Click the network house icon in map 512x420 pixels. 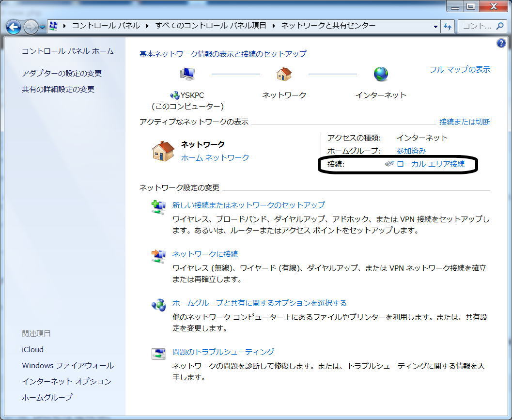pyautogui.click(x=284, y=75)
